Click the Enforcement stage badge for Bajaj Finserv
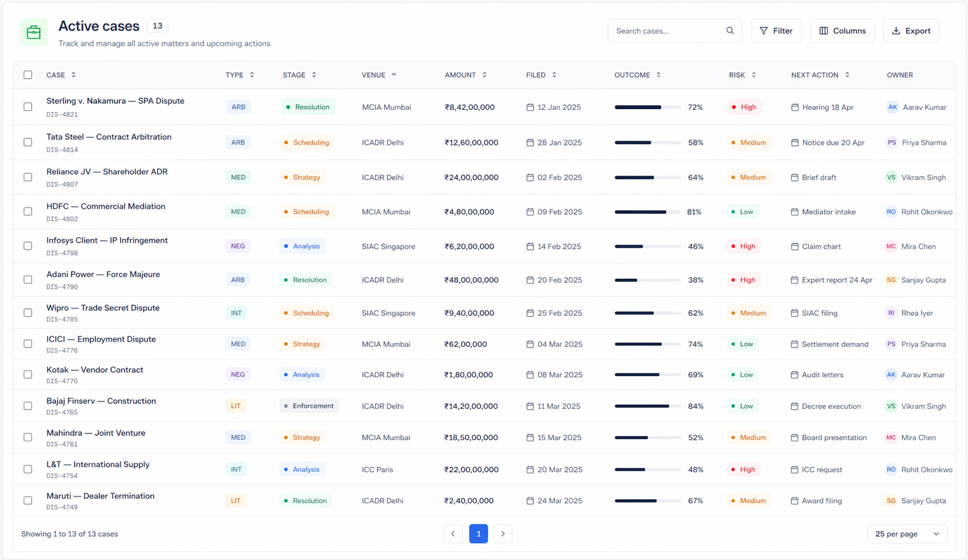The height and width of the screenshot is (560, 968). 309,406
